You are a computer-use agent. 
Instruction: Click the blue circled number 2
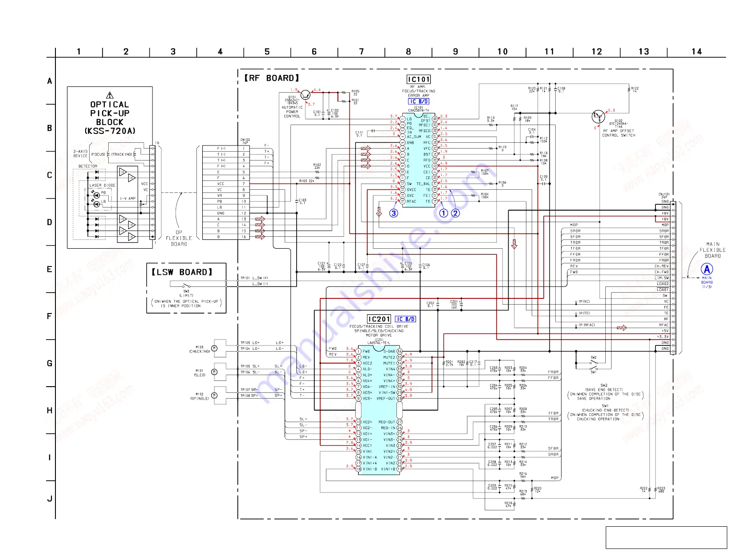(455, 213)
